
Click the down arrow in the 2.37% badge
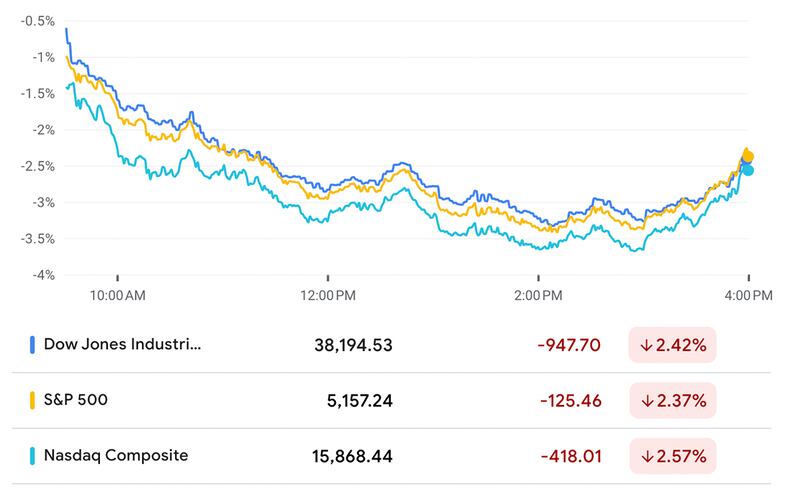tap(647, 401)
